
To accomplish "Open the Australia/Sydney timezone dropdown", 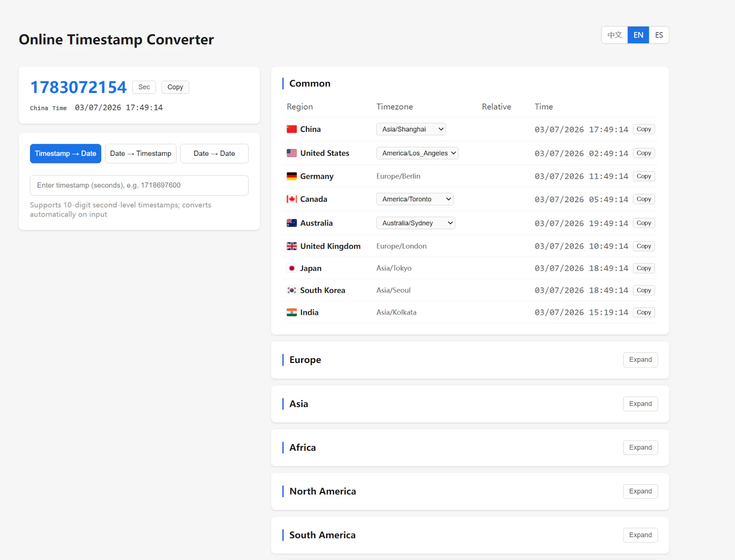I will pyautogui.click(x=416, y=223).
